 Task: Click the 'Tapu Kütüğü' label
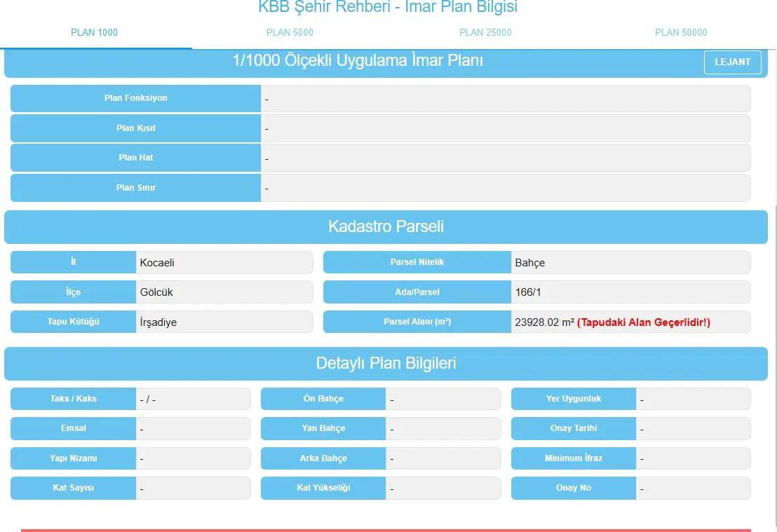(74, 322)
